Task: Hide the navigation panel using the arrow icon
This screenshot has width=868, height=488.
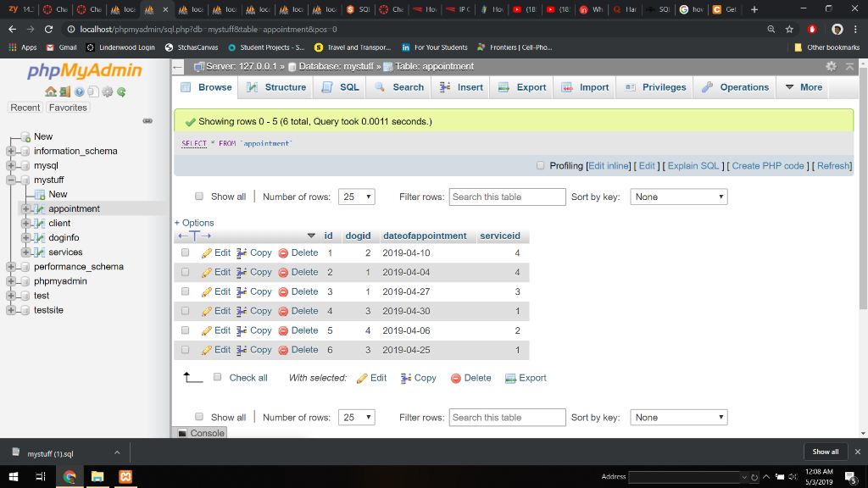Action: click(178, 67)
